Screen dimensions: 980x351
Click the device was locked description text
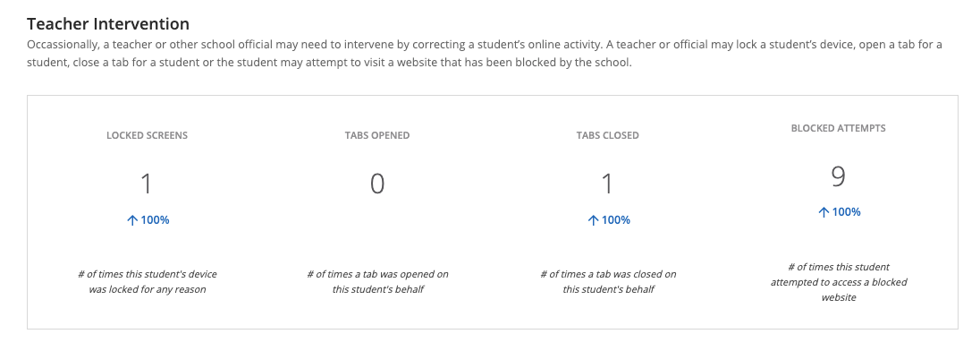(x=147, y=281)
